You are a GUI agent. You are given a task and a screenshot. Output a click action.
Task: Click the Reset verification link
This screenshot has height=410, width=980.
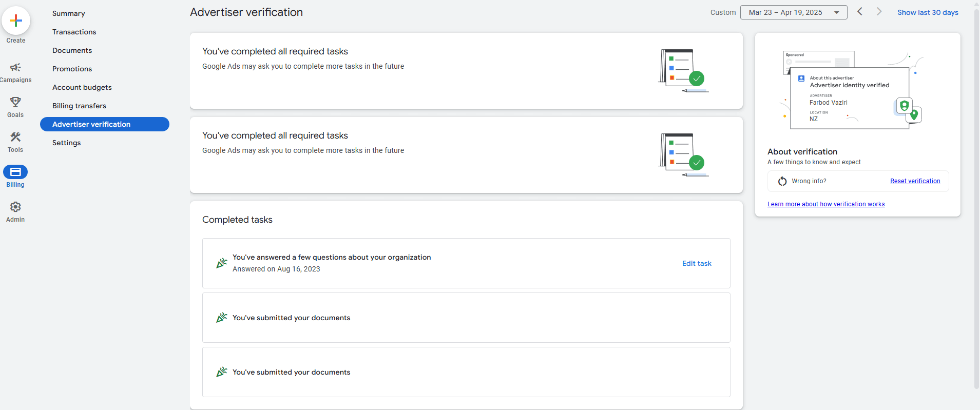(x=915, y=181)
